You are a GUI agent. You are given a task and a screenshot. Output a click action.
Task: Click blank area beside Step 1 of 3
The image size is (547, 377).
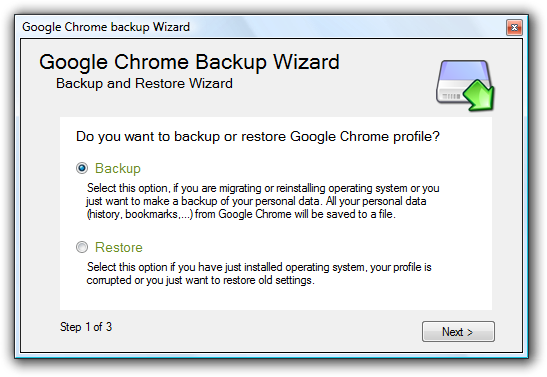pyautogui.click(x=265, y=330)
